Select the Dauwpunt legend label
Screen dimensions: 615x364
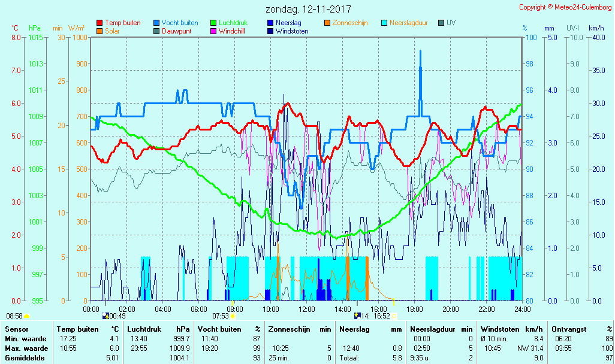point(176,31)
